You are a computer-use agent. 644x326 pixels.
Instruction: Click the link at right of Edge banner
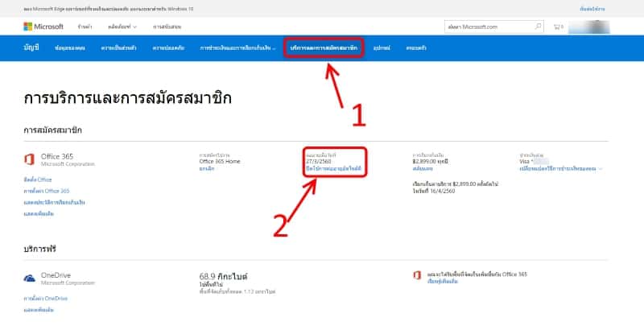click(592, 9)
